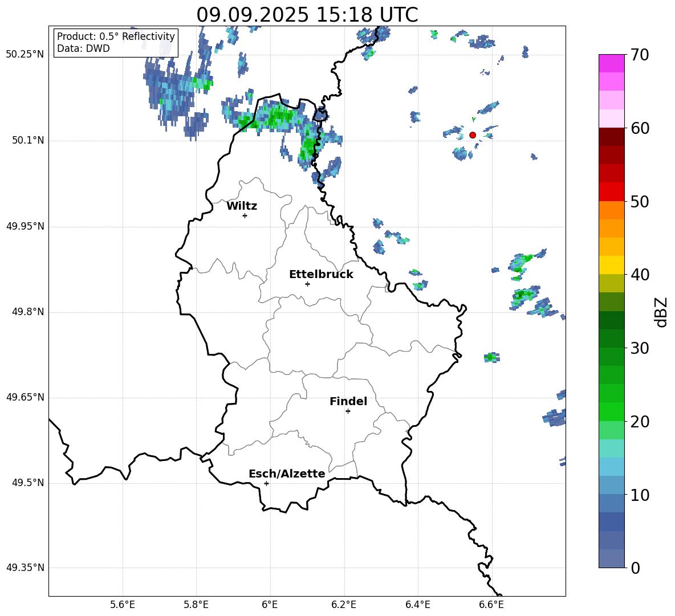Click the 20 colorbar tick label
Viewport: 675px width, 616px height.
tap(640, 422)
